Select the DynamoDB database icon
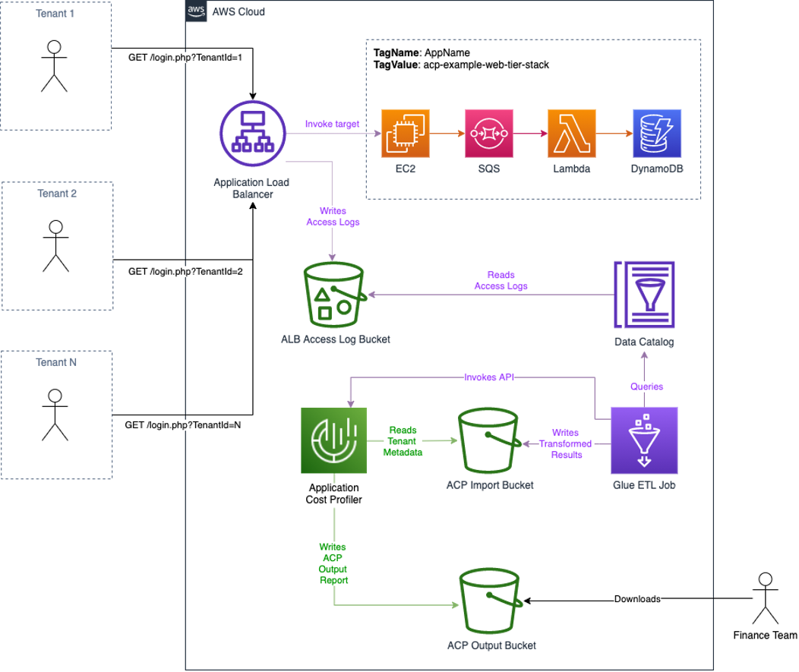Image resolution: width=799 pixels, height=672 pixels. tap(656, 131)
